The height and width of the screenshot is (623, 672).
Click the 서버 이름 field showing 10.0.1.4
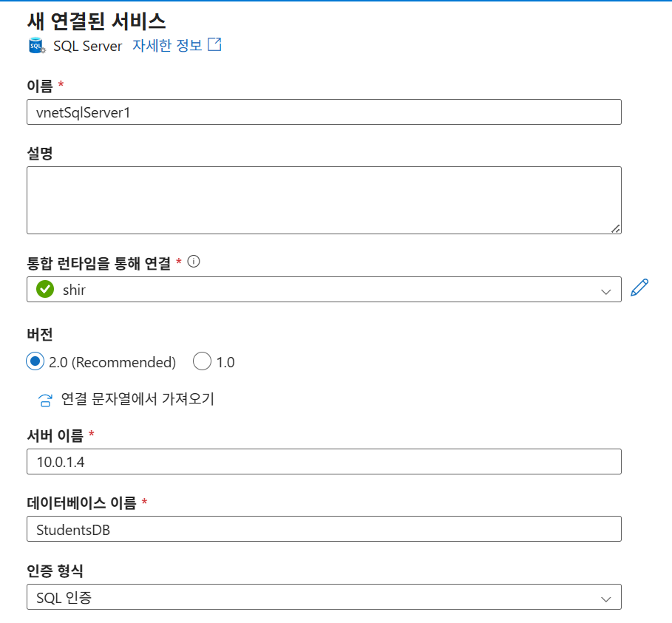[x=324, y=461]
